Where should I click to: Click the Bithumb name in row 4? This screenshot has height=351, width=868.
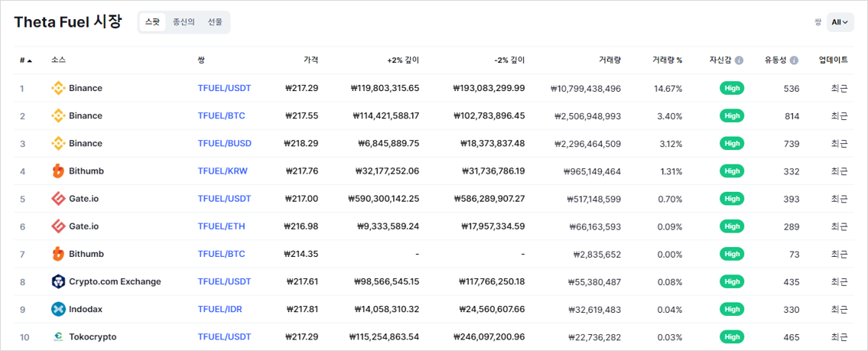[x=86, y=171]
